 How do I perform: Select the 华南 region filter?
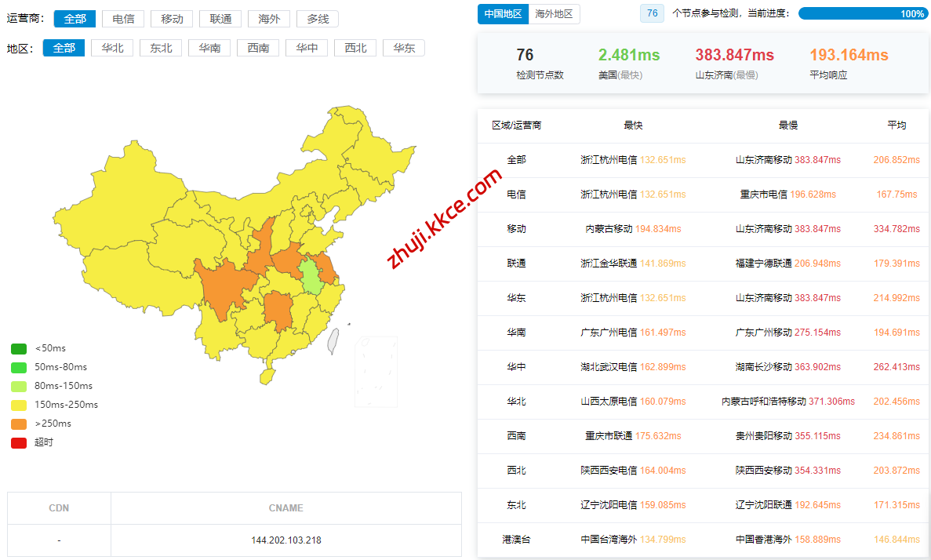209,48
